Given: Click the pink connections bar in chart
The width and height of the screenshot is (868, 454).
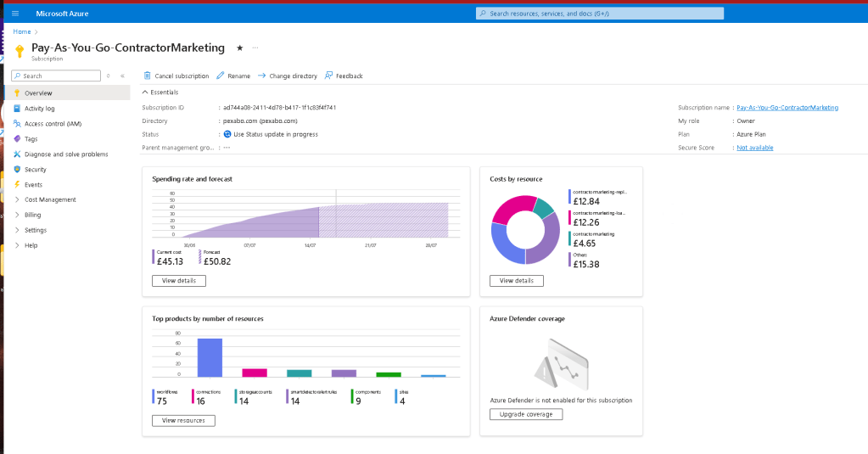Looking at the screenshot, I should 255,373.
